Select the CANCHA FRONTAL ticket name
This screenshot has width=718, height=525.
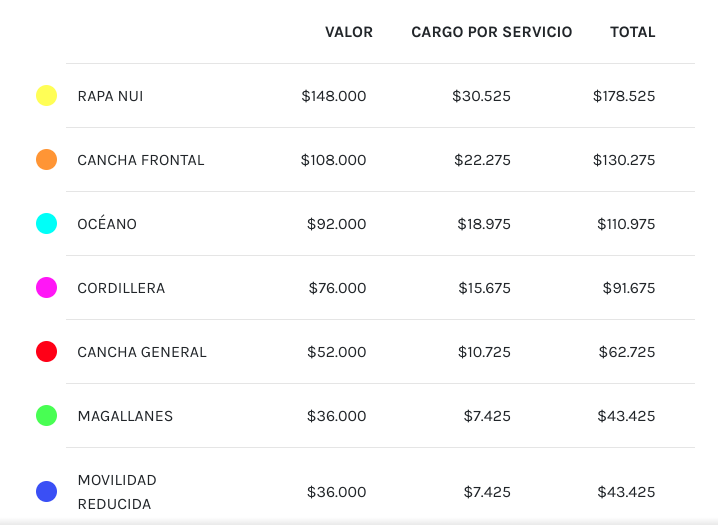click(x=140, y=160)
